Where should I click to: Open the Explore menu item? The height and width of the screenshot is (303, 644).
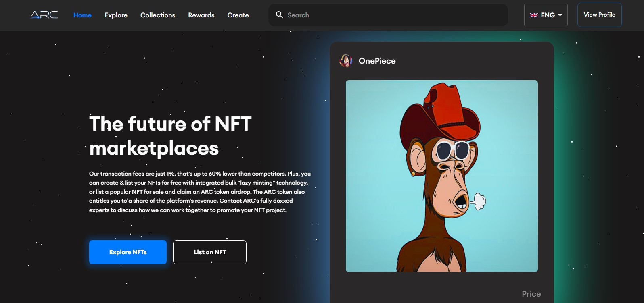tap(116, 15)
